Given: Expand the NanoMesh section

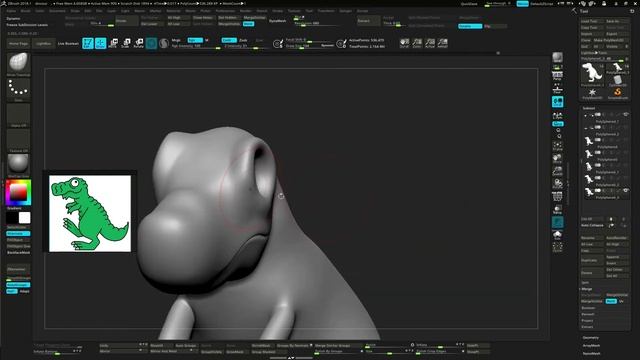Looking at the screenshot, I should click(591, 353).
